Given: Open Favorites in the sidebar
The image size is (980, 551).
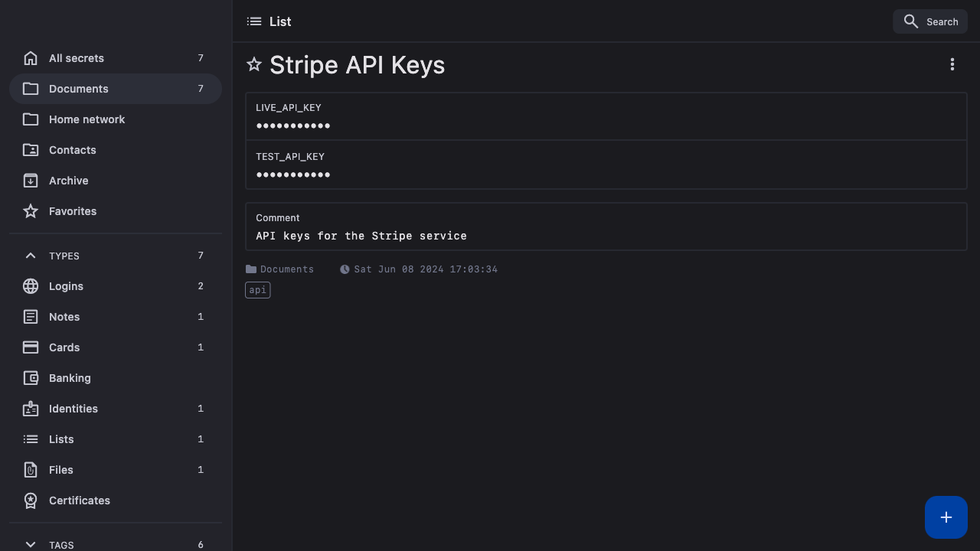Looking at the screenshot, I should 73,211.
